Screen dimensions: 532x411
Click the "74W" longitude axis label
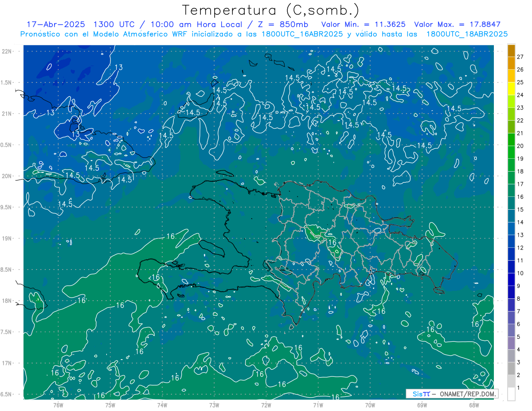pos(162,405)
